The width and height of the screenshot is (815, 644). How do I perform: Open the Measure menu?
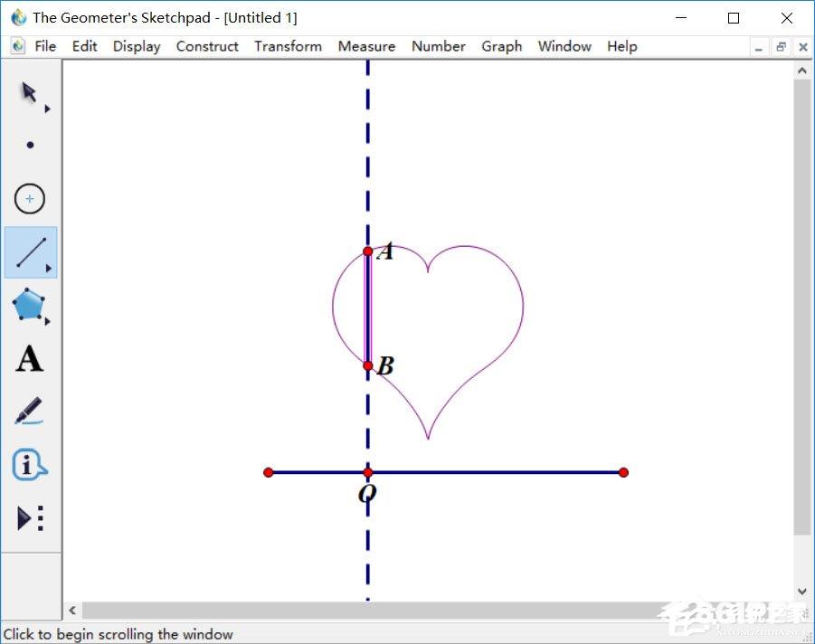click(x=366, y=46)
